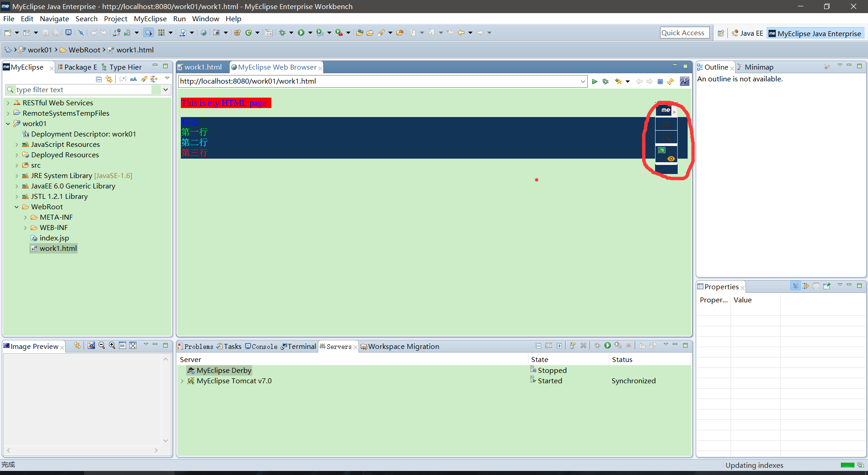Open the Package Explorer tab

coord(77,67)
